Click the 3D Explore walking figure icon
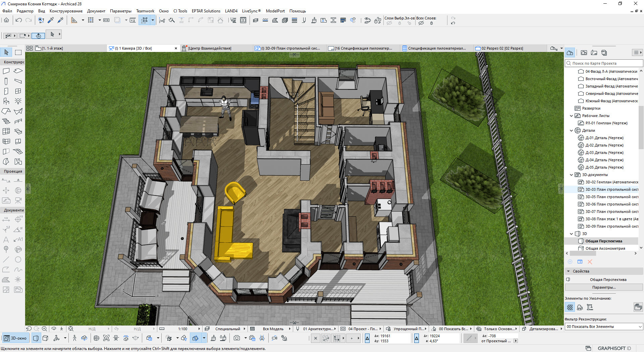This screenshot has width=644, height=352. (x=74, y=338)
